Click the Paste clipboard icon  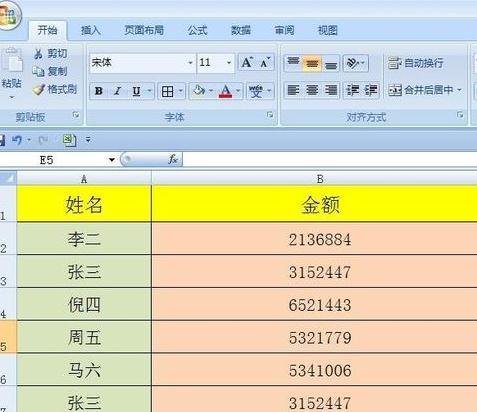12,61
